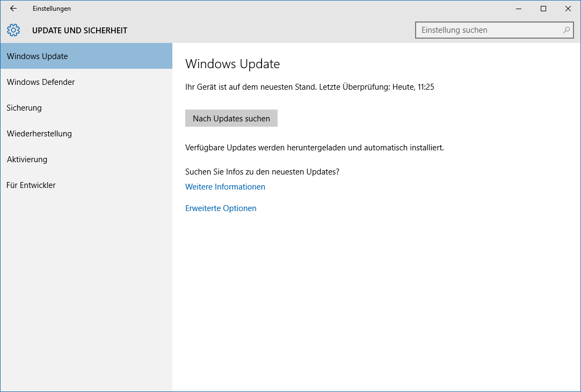Open Weitere Informationen link
This screenshot has width=581, height=392.
point(226,187)
